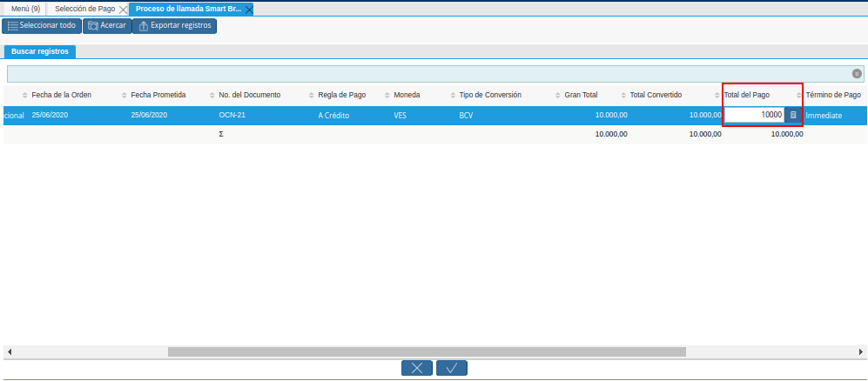Click left arrow of horizontal scrollbar

click(x=10, y=351)
